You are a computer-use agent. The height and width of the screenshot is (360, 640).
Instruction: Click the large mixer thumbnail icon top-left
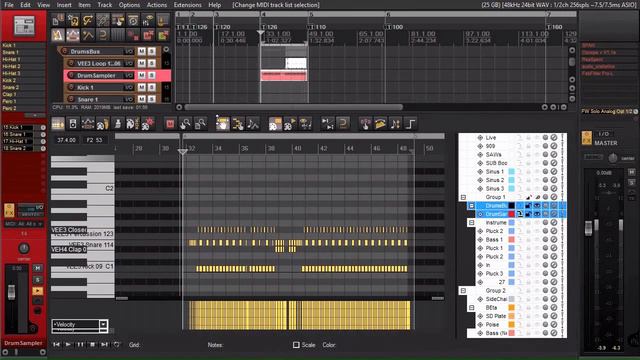[24, 26]
